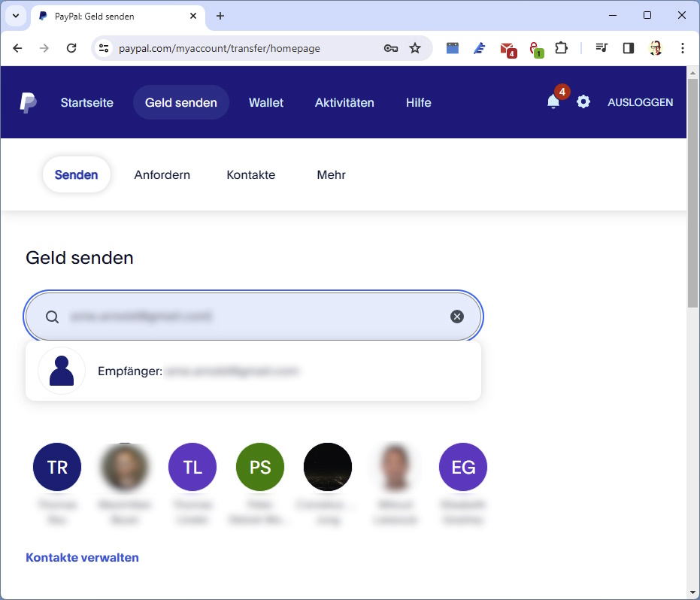Open Chrome side panel icon
The image size is (700, 600).
[x=628, y=48]
